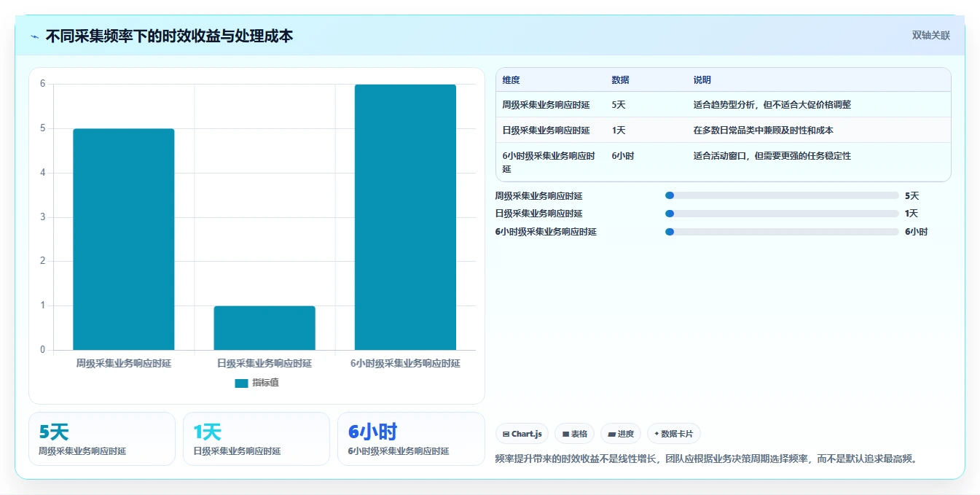Click the 进度 tag
Viewport: 980px width, 495px height.
[621, 434]
